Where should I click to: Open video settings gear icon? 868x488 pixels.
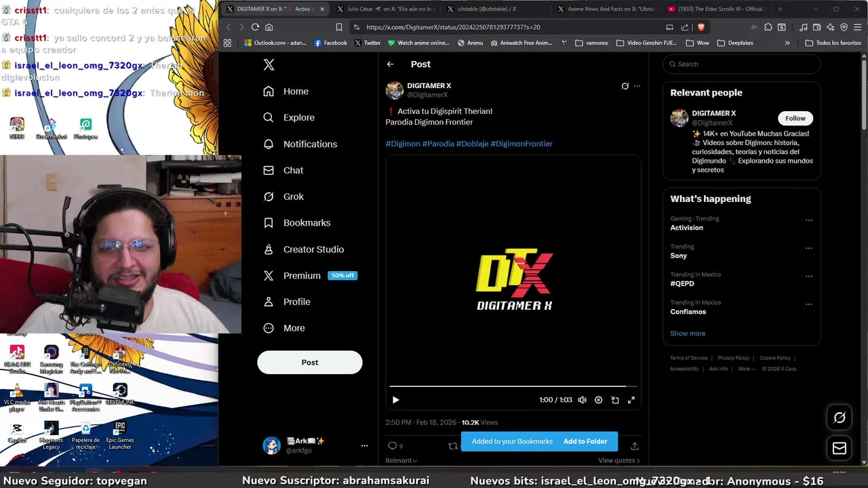pos(598,400)
